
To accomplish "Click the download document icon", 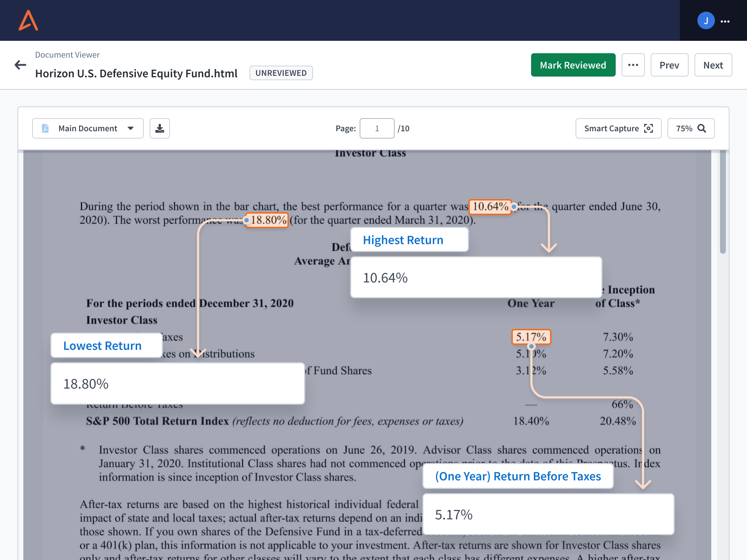I will [x=159, y=128].
